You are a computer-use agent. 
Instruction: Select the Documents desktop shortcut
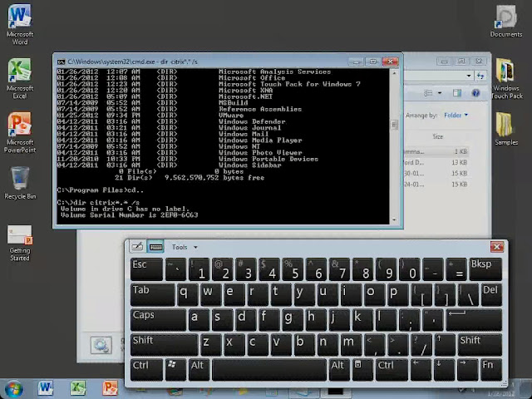506,21
